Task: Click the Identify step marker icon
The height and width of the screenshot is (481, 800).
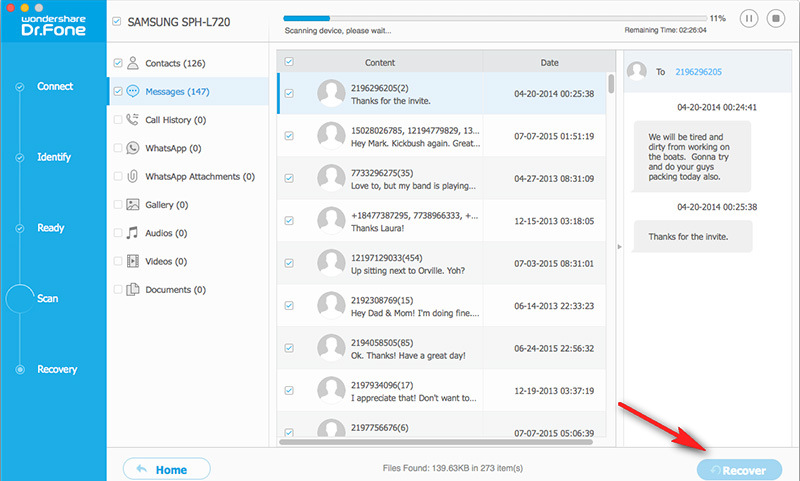Action: (19, 158)
